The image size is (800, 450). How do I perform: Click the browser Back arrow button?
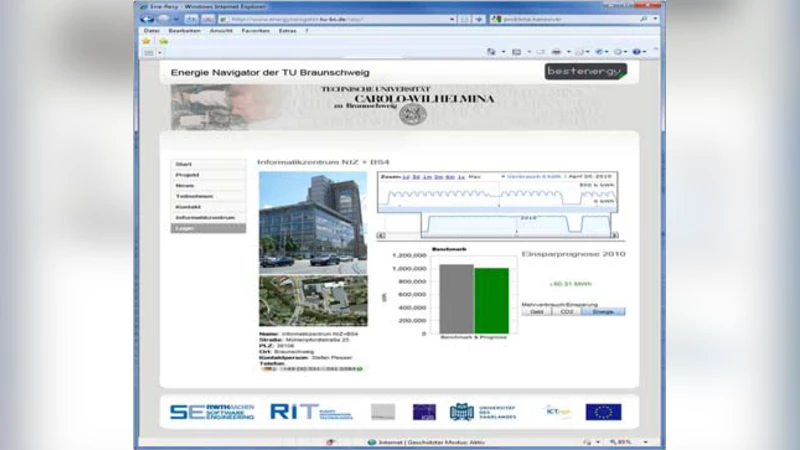tap(148, 19)
